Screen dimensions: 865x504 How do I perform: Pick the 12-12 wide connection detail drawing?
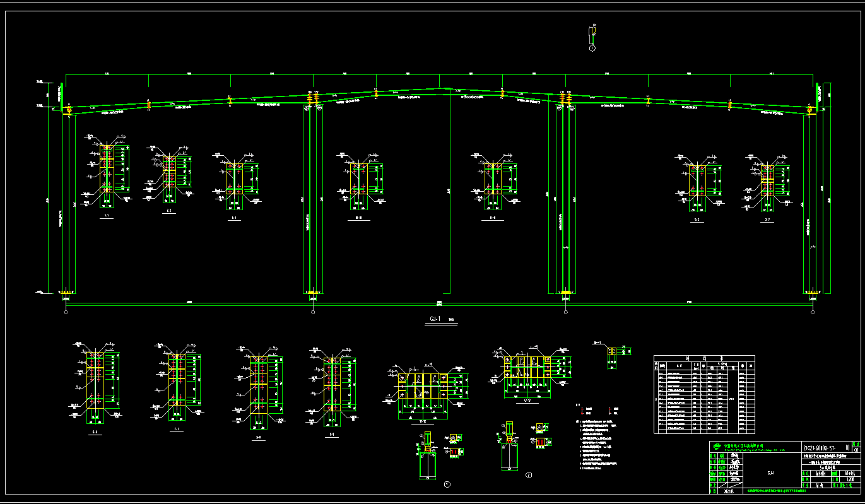(x=426, y=392)
